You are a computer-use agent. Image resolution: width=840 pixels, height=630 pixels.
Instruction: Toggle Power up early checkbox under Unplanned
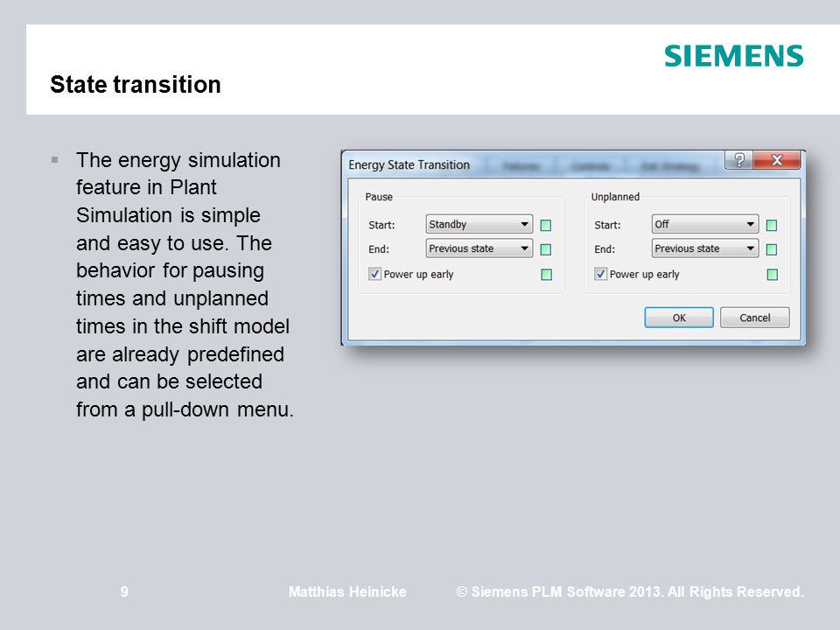coord(600,274)
